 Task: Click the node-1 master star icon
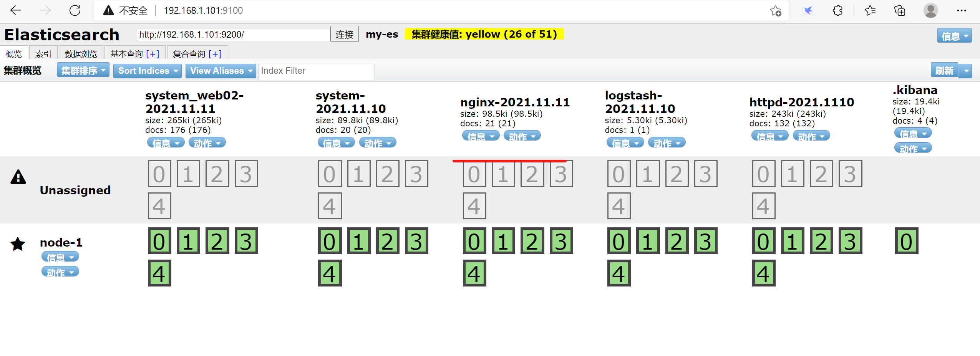(18, 244)
